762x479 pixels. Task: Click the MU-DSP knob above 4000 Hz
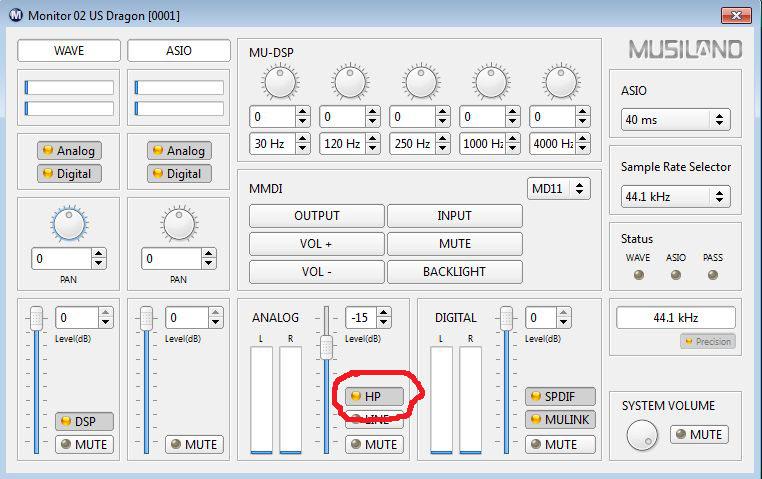click(x=561, y=82)
